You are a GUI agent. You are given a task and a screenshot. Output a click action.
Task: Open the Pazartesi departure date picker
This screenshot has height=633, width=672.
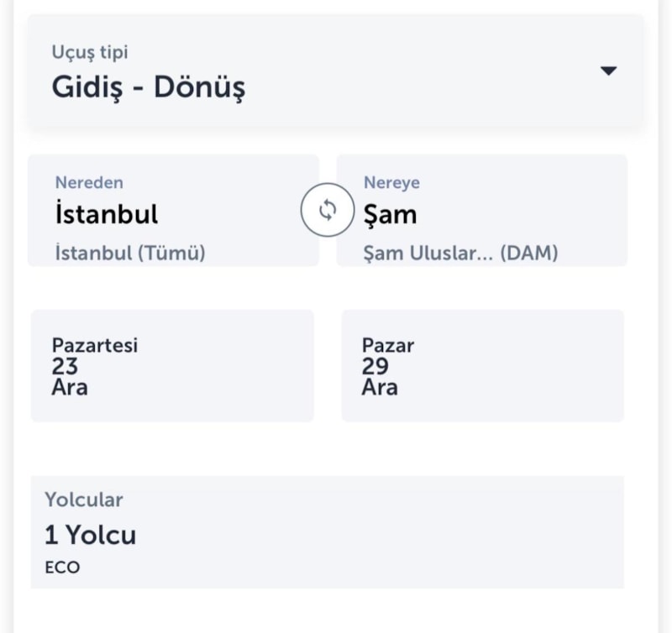[x=95, y=345]
